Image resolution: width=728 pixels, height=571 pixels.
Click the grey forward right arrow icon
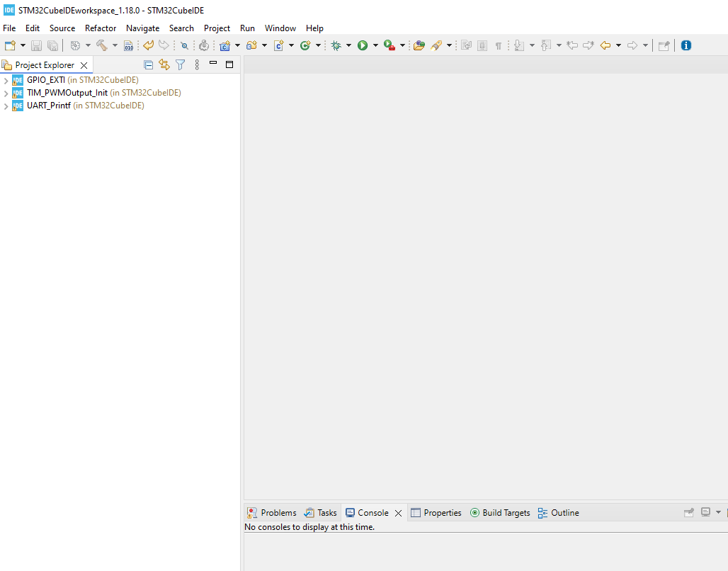(632, 45)
